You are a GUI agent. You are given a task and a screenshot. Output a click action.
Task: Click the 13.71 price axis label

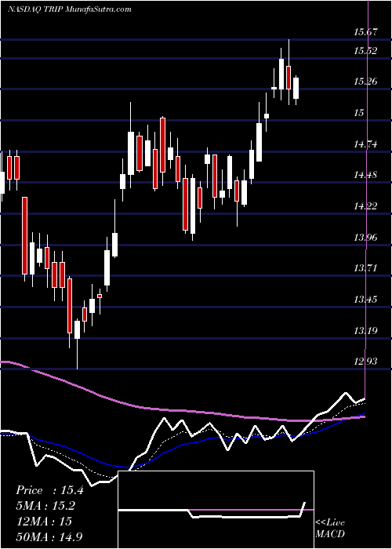click(x=365, y=268)
